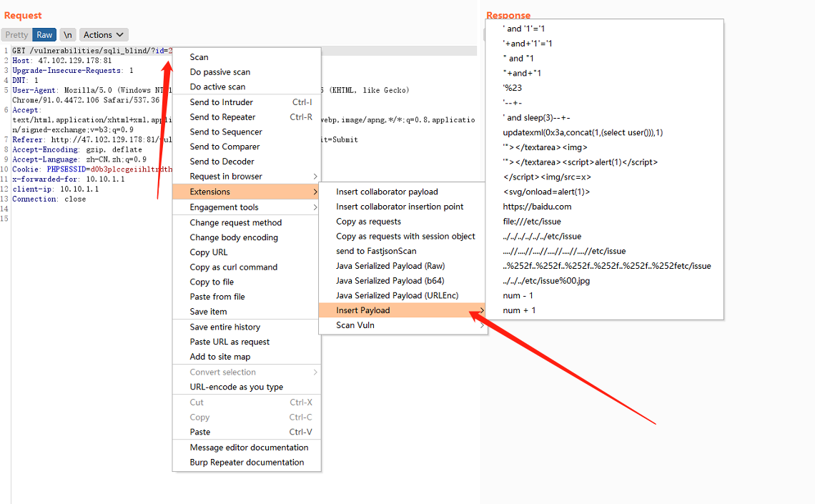Select Copy as curl command
Screen dimensions: 815x504
coord(247,267)
